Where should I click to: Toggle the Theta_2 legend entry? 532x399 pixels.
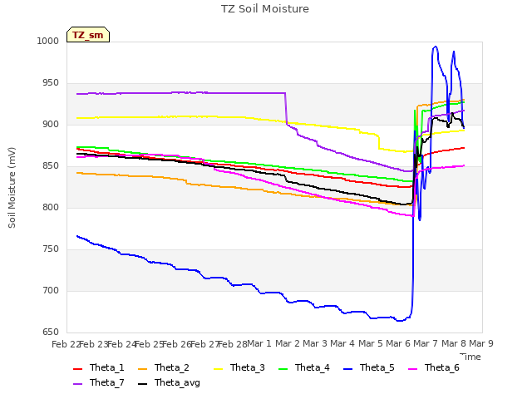click(x=164, y=367)
